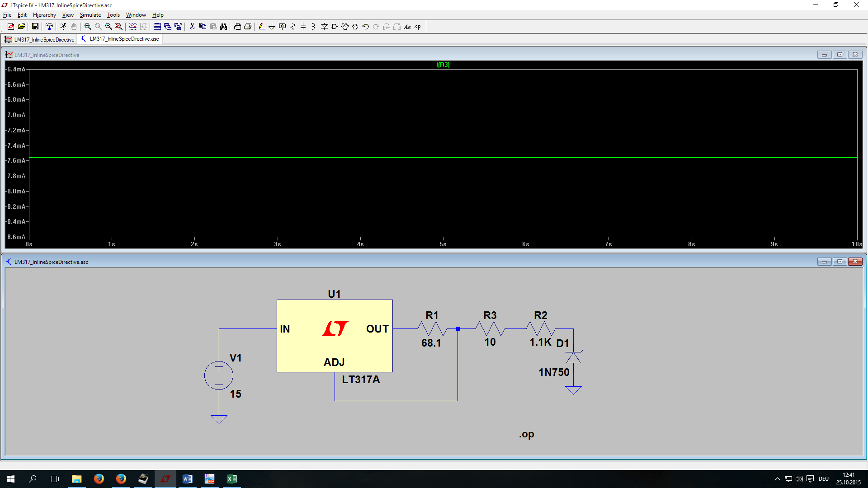Click the Copy toolbar icon

tap(203, 27)
